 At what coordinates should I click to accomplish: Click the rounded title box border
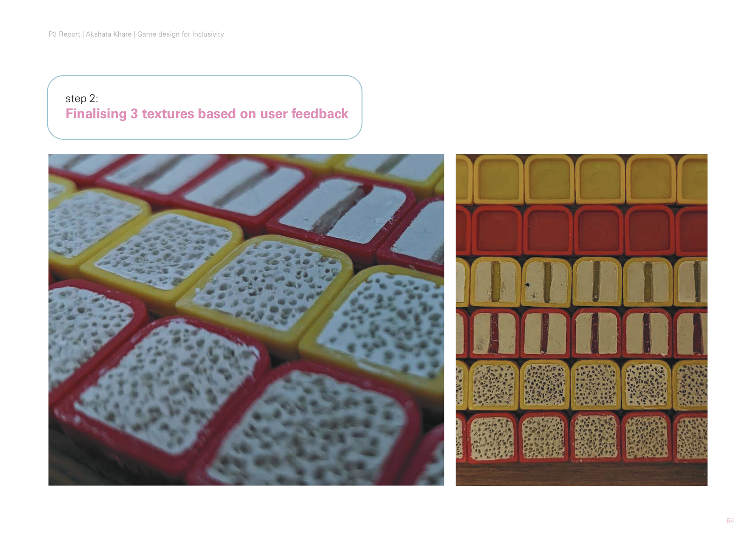(x=204, y=76)
